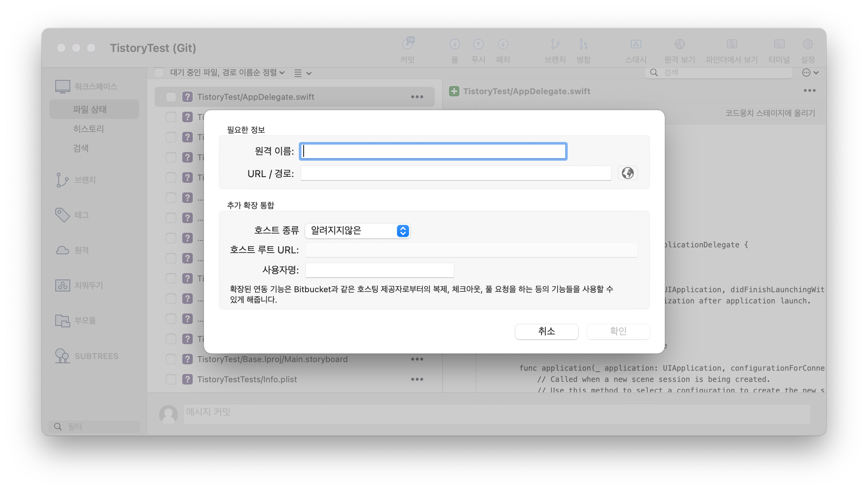
Task: Expand the pending files sort dropdown
Action: coord(227,72)
